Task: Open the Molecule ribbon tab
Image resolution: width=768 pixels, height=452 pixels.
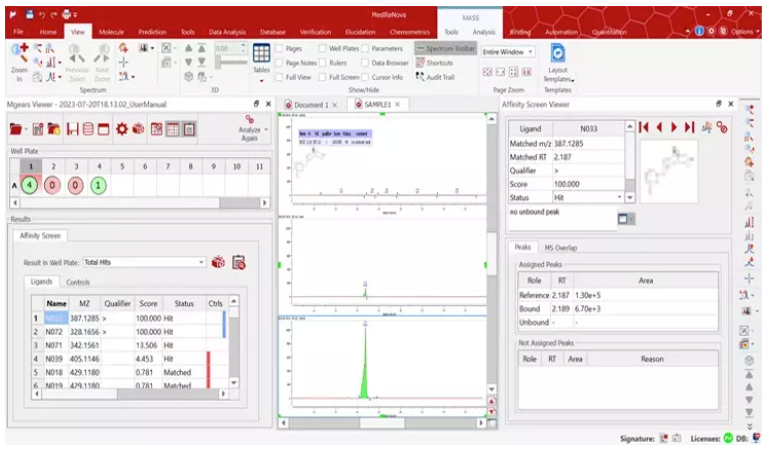Action: pyautogui.click(x=111, y=32)
